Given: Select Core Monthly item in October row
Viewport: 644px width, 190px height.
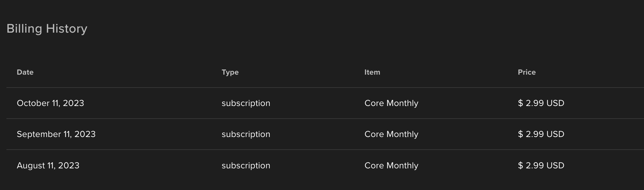Looking at the screenshot, I should pyautogui.click(x=391, y=103).
